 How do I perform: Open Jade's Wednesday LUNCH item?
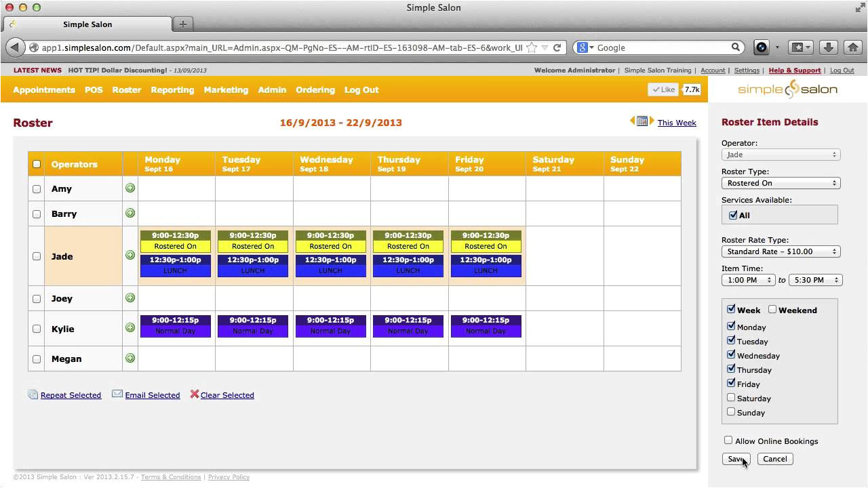[x=330, y=266]
